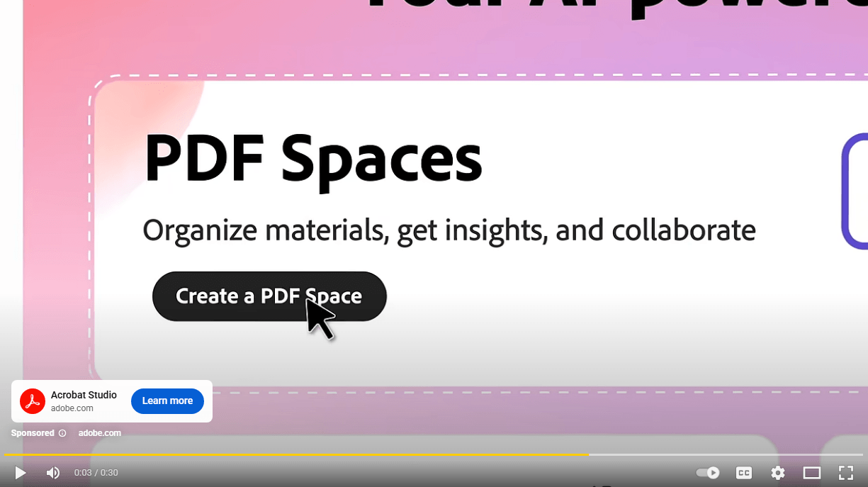Click the Acrobat Studio advertiser name
The image size is (868, 487).
(x=84, y=395)
